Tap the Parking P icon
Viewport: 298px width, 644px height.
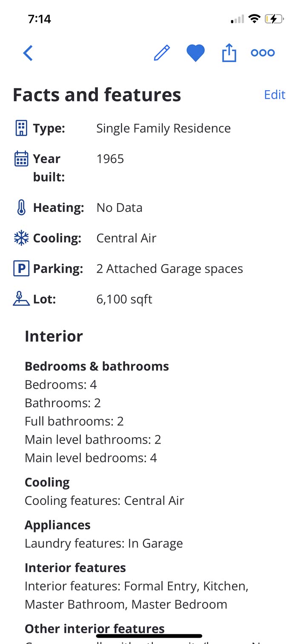(21, 269)
